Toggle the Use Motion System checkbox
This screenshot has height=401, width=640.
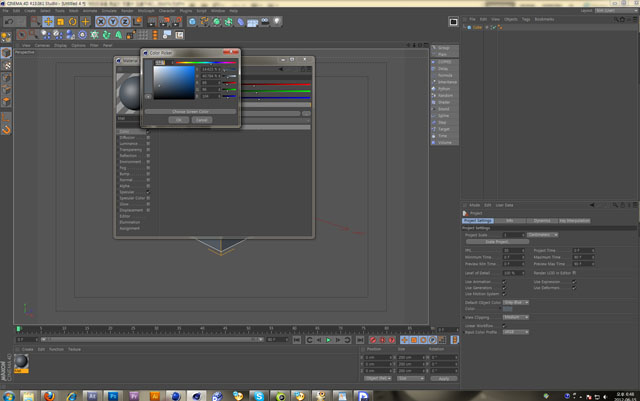504,294
